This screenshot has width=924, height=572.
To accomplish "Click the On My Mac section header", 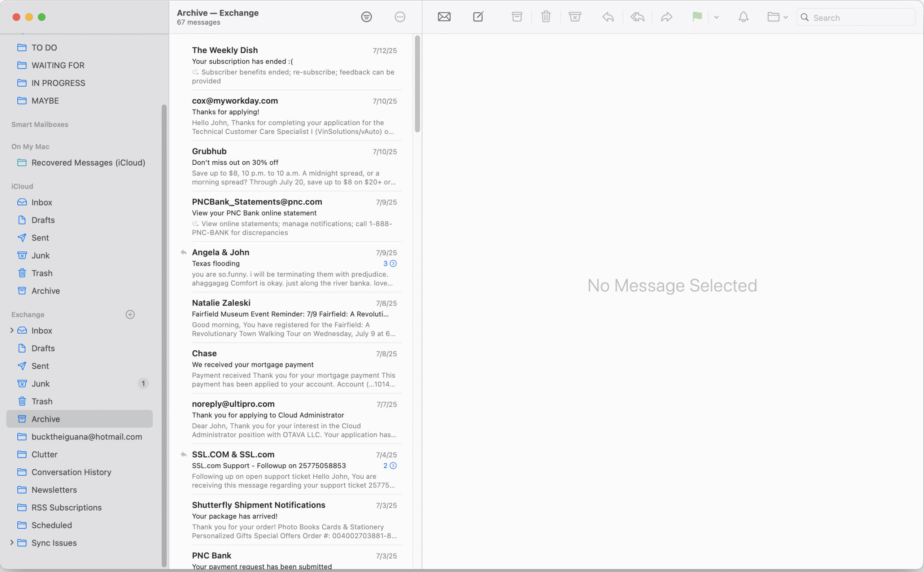I will pos(30,146).
